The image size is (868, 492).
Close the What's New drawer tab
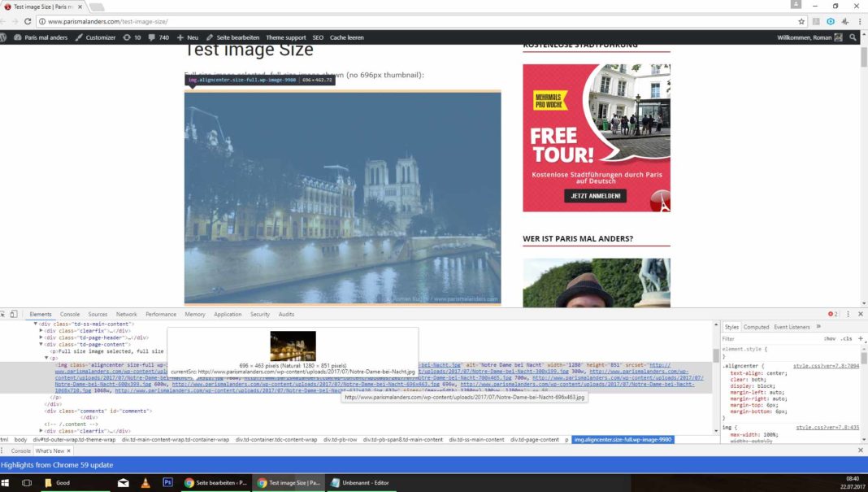pyautogui.click(x=68, y=451)
